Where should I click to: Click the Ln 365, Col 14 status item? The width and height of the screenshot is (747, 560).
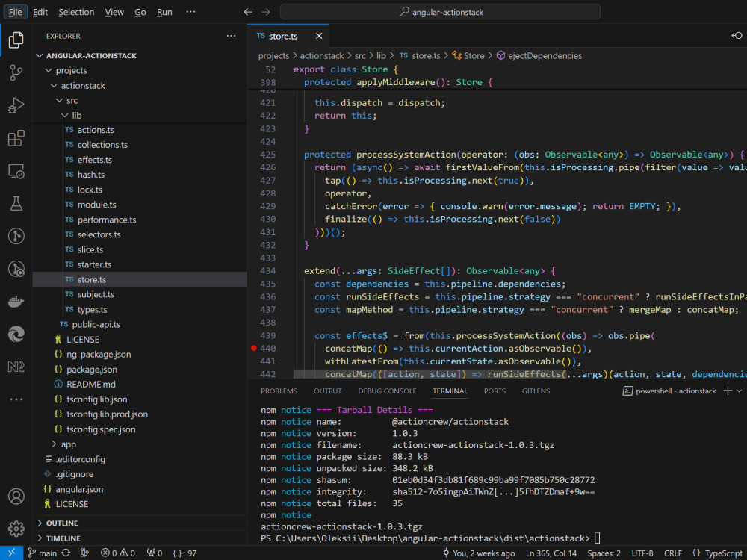click(x=551, y=553)
